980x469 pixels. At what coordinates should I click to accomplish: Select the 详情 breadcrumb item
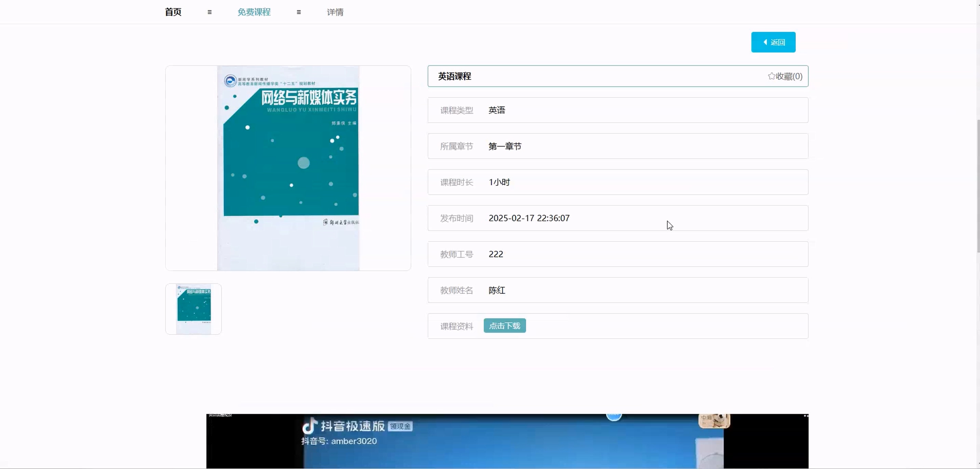pyautogui.click(x=335, y=12)
